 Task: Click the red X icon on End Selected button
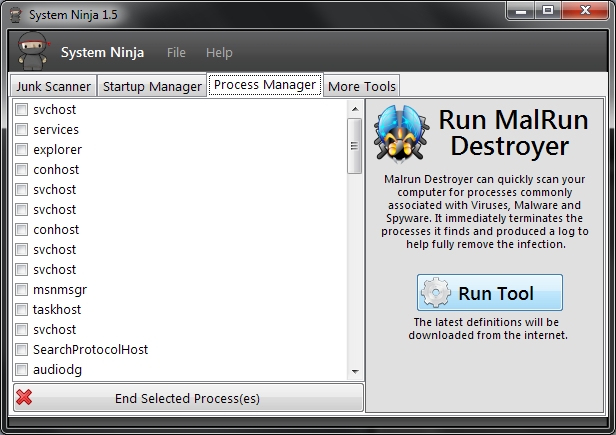[24, 398]
